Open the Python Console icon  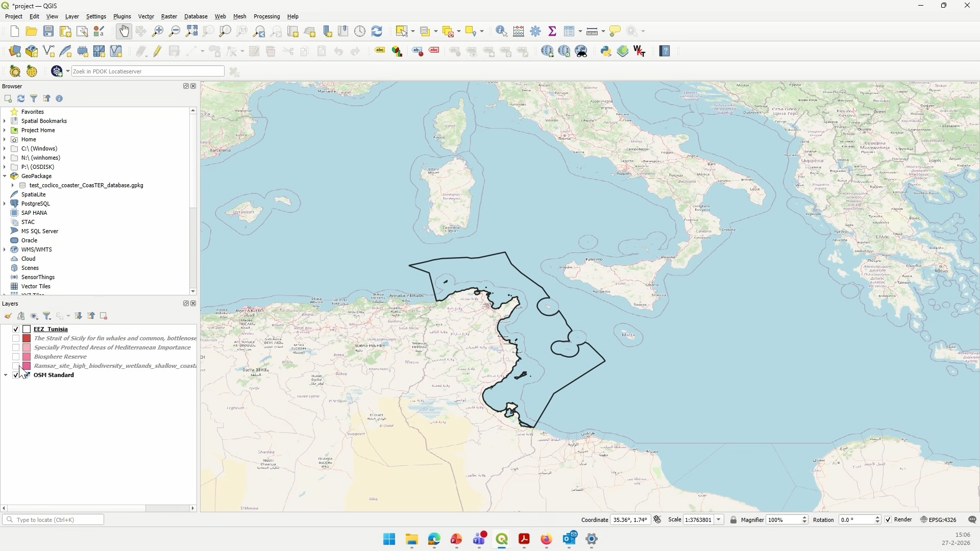[606, 52]
